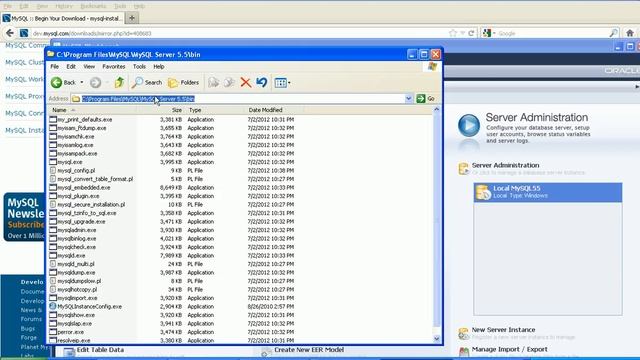The height and width of the screenshot is (360, 640).
Task: Click the Back button in Explorer toolbar
Action: (x=64, y=82)
